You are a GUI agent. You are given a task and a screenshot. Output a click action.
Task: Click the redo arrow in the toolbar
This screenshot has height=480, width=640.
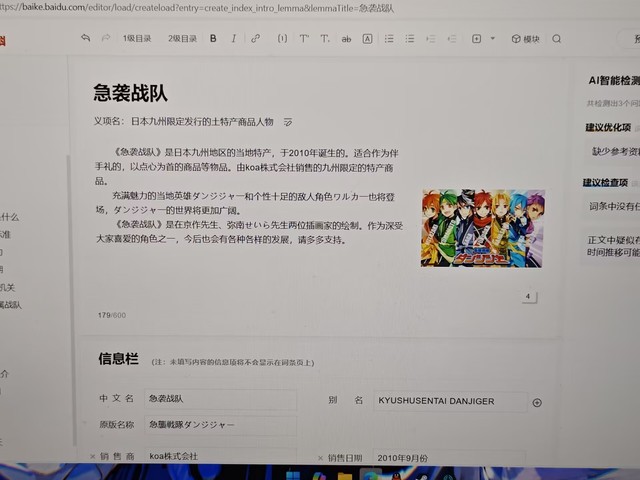pyautogui.click(x=106, y=38)
